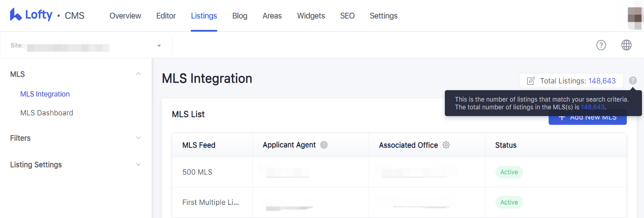Switch to the Editor tab

[166, 16]
